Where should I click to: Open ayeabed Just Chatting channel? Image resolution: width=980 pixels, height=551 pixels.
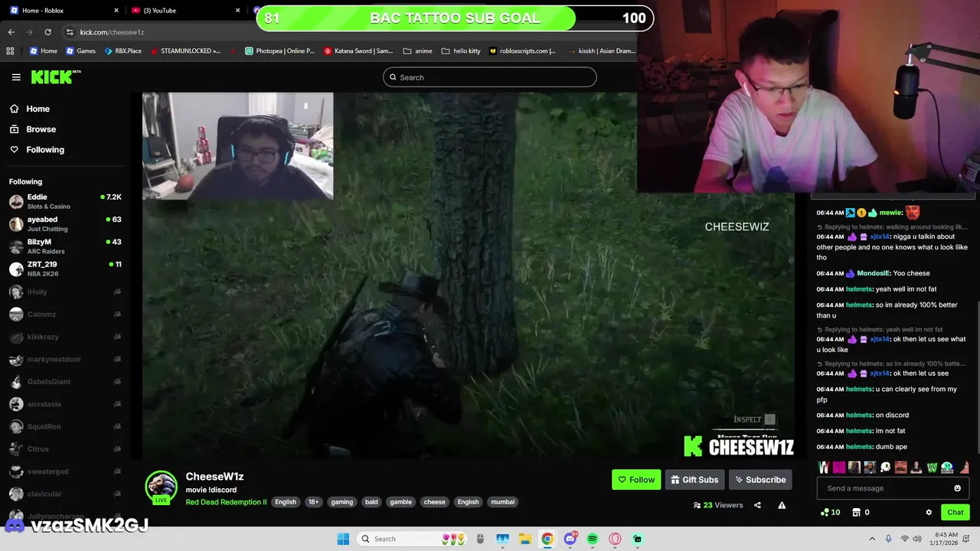point(65,224)
